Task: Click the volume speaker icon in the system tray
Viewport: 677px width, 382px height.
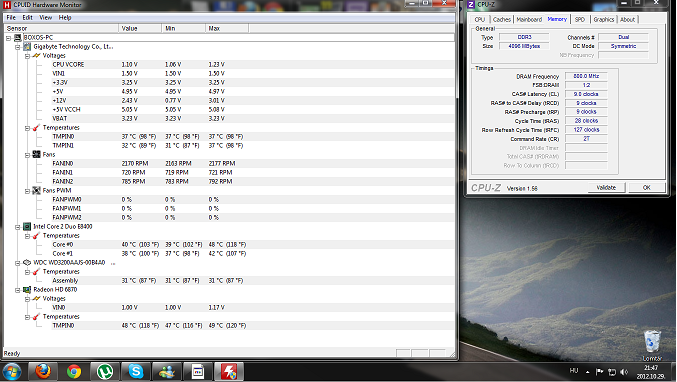Action: click(624, 372)
